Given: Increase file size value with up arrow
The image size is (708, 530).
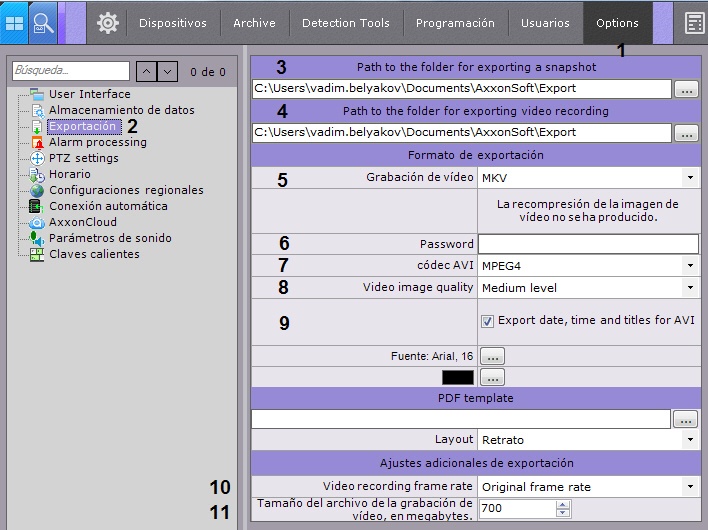Looking at the screenshot, I should click(563, 505).
